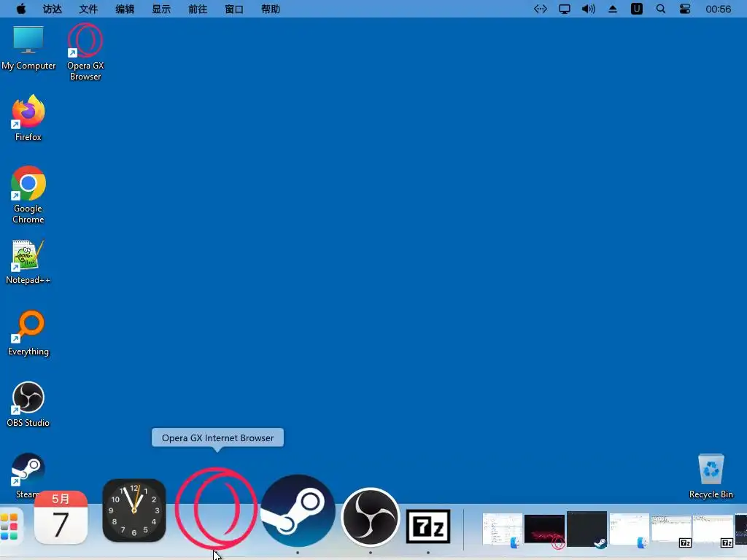The height and width of the screenshot is (560, 747).
Task: Select the Firefox desktop shortcut
Action: click(x=28, y=118)
